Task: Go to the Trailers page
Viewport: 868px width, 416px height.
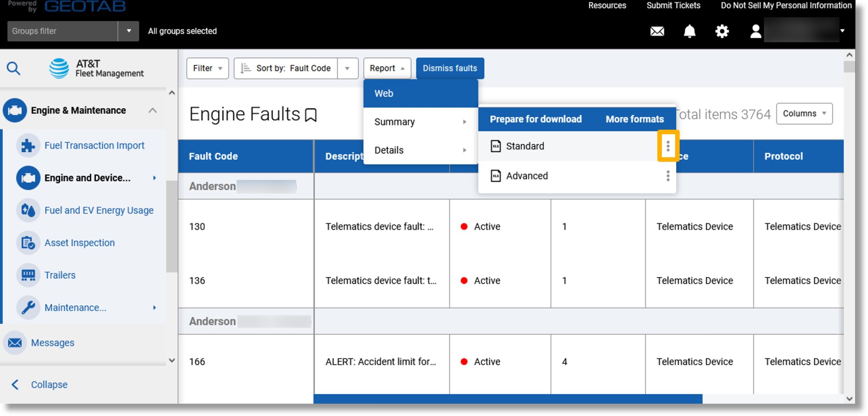Action: pos(60,275)
